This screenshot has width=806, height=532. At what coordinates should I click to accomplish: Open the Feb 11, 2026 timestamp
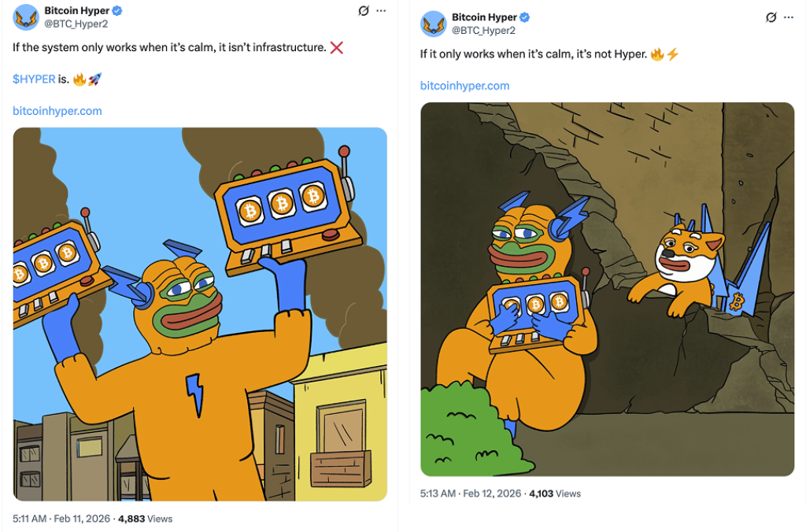(61, 519)
